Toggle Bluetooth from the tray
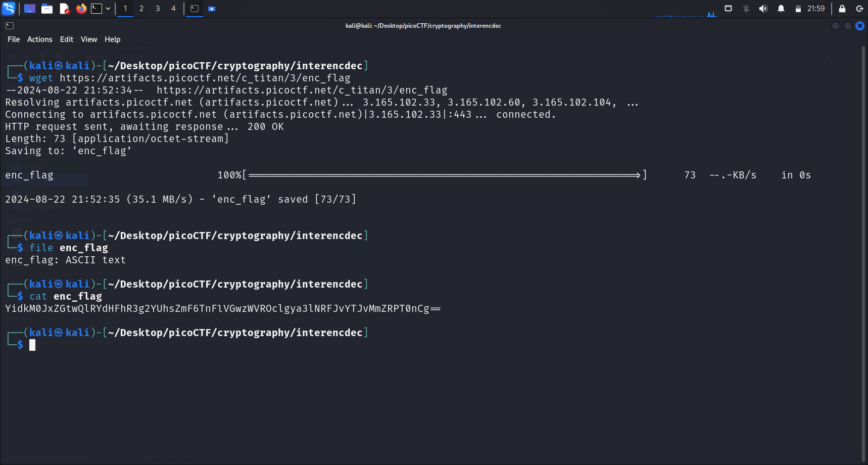The height and width of the screenshot is (465, 868). [x=746, y=9]
